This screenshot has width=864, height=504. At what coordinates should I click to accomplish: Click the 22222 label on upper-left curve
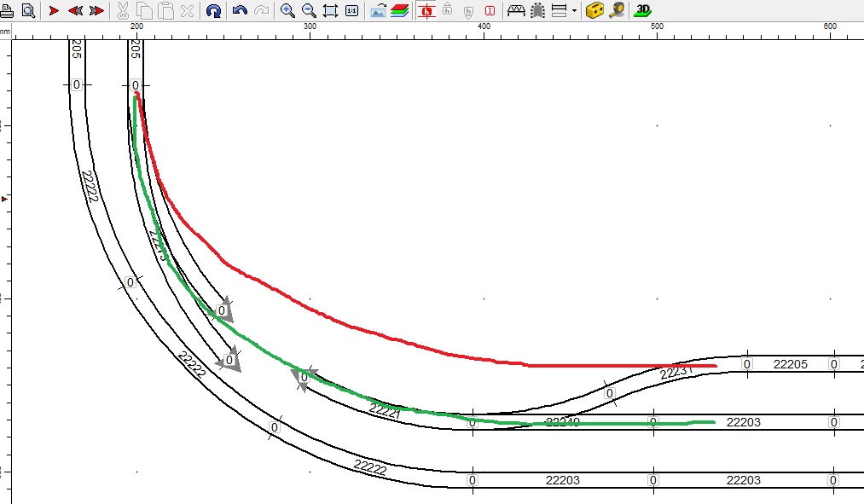click(90, 186)
